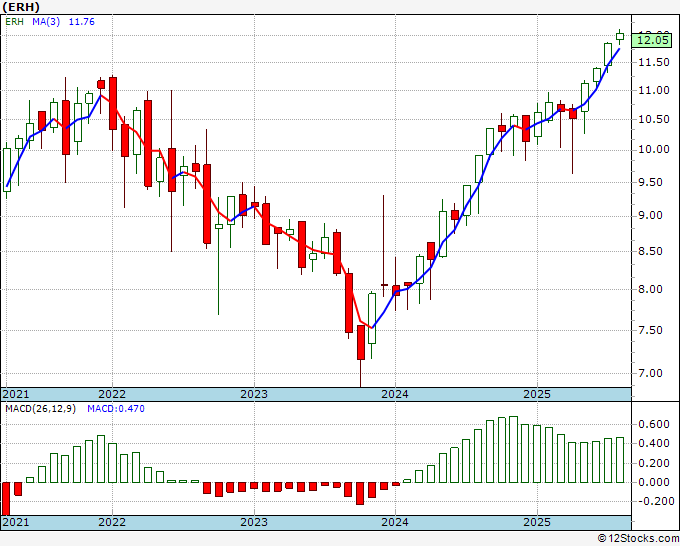Select 2025 on the MACD panel time axis
The image size is (680, 546).
[x=537, y=522]
